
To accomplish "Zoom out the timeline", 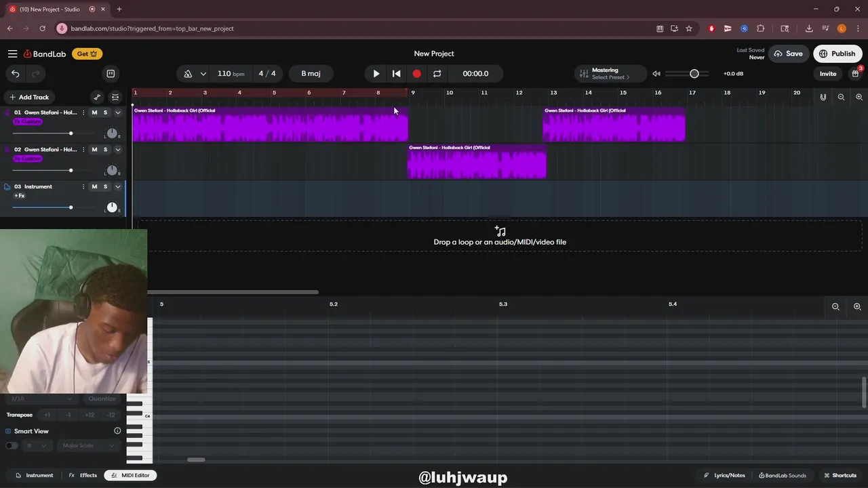I will (x=841, y=97).
